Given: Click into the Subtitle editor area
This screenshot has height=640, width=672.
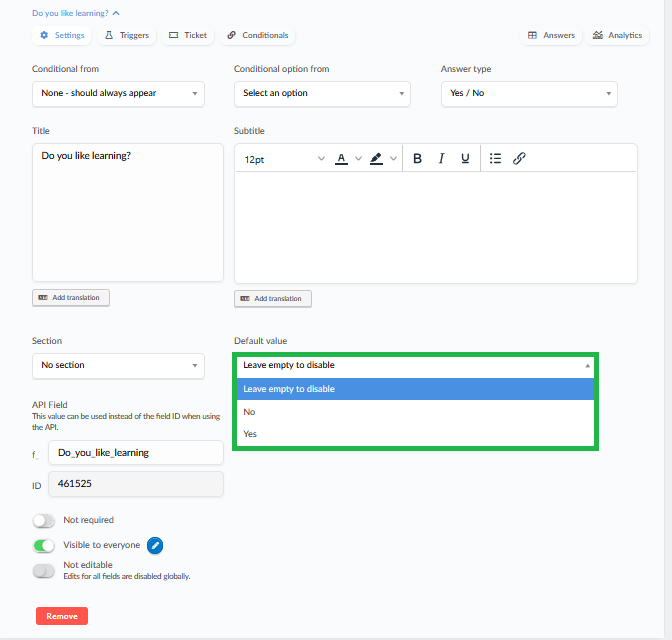Looking at the screenshot, I should tap(436, 227).
